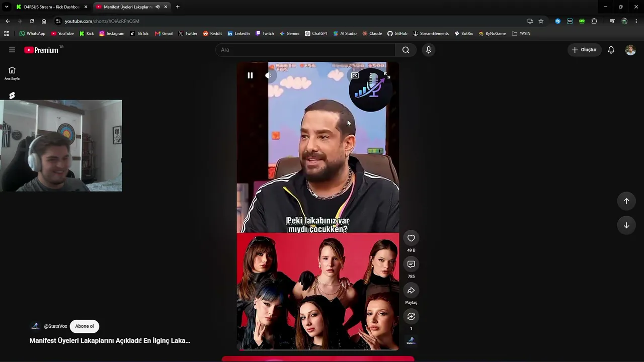Open the LinkedIn bookmark
644x362 pixels.
[238, 34]
